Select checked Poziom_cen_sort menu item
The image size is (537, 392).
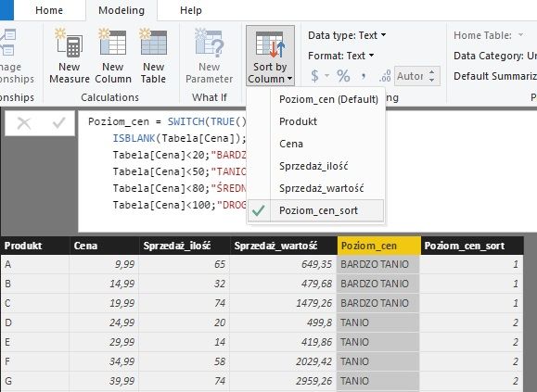315,210
